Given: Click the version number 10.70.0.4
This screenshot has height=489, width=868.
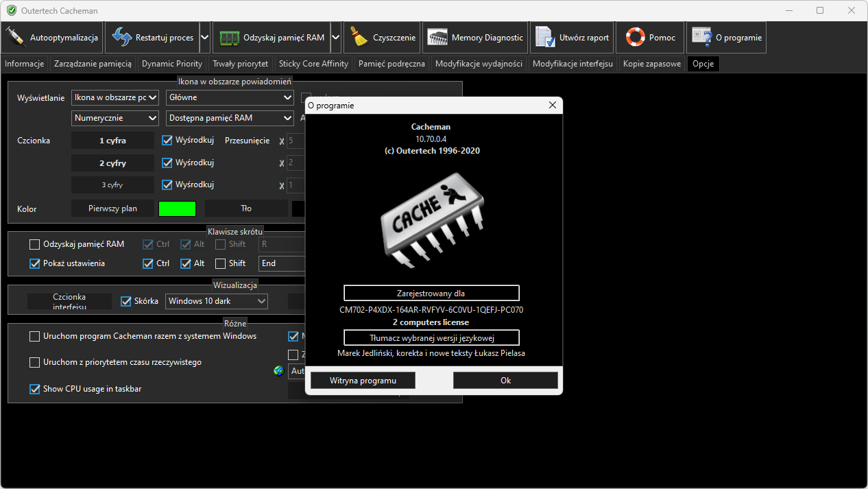Looking at the screenshot, I should (431, 139).
